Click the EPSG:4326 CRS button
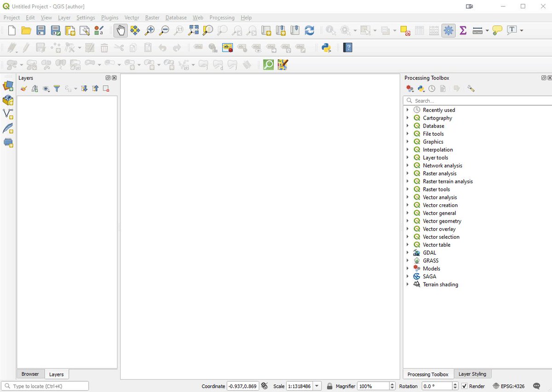This screenshot has height=392, width=552. [508, 386]
